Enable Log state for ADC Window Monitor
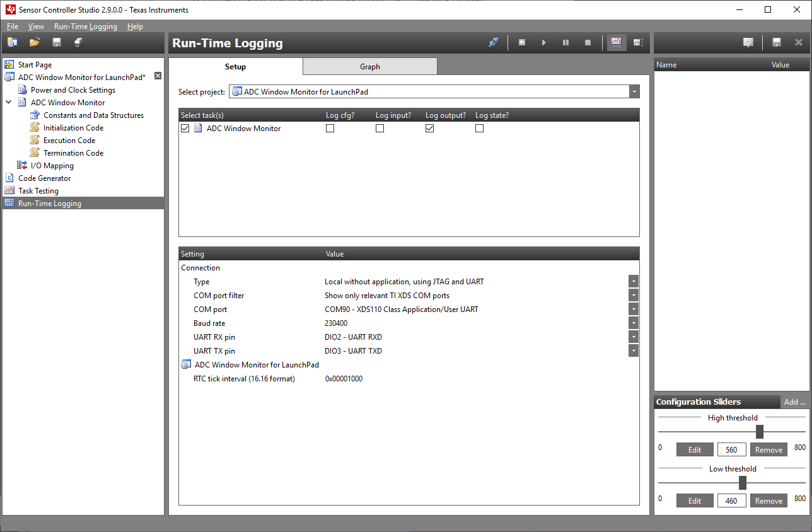The image size is (812, 532). tap(479, 128)
